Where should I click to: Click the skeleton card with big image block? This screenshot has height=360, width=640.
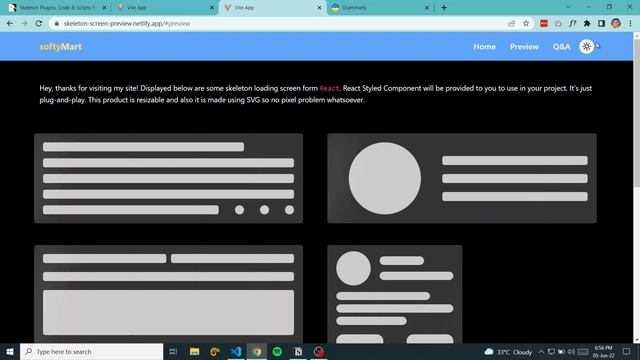pyautogui.click(x=169, y=294)
